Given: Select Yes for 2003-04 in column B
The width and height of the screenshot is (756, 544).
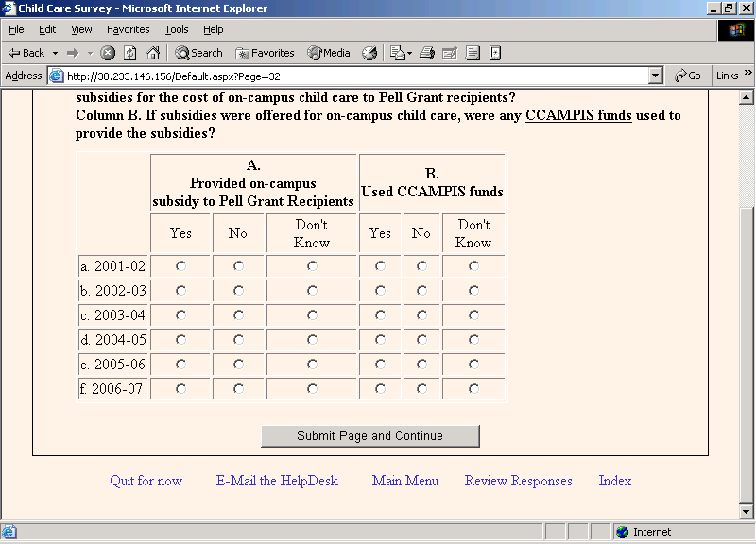Looking at the screenshot, I should click(381, 315).
